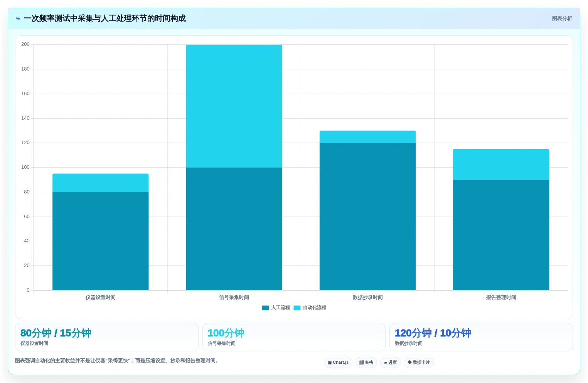
Task: Click the footnote sentence beginning 图表强调自动化
Action: click(118, 361)
